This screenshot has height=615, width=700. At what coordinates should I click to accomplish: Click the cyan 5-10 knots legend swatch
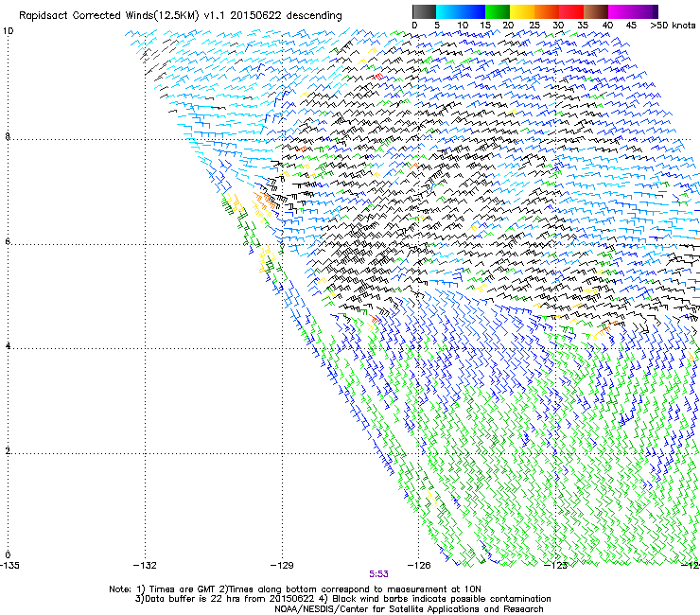pyautogui.click(x=448, y=11)
